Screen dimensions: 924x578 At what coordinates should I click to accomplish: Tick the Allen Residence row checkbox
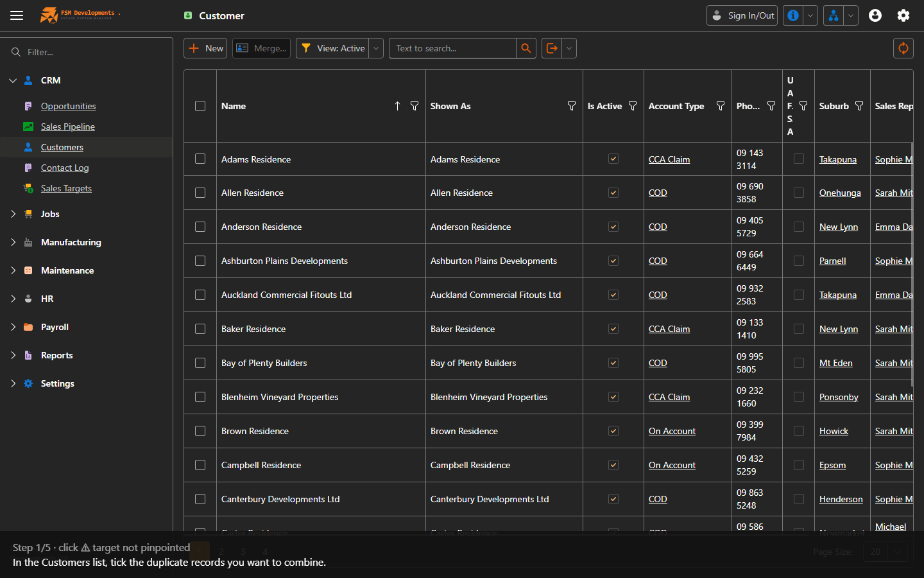[x=200, y=193]
